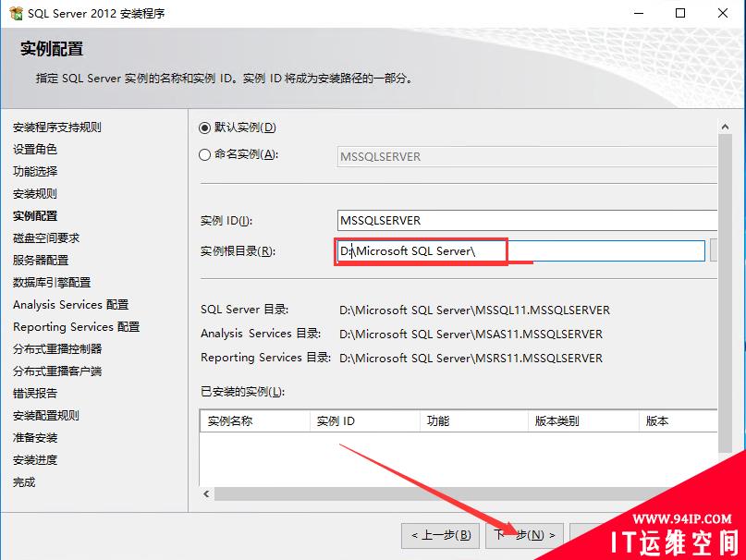
Task: Go back with the 上一步(B) button
Action: (x=441, y=535)
